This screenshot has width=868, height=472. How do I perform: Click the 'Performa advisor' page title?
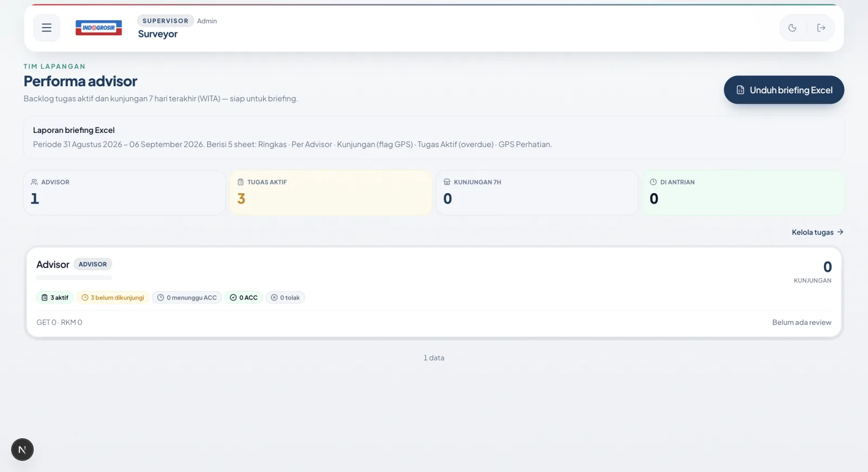pos(80,81)
